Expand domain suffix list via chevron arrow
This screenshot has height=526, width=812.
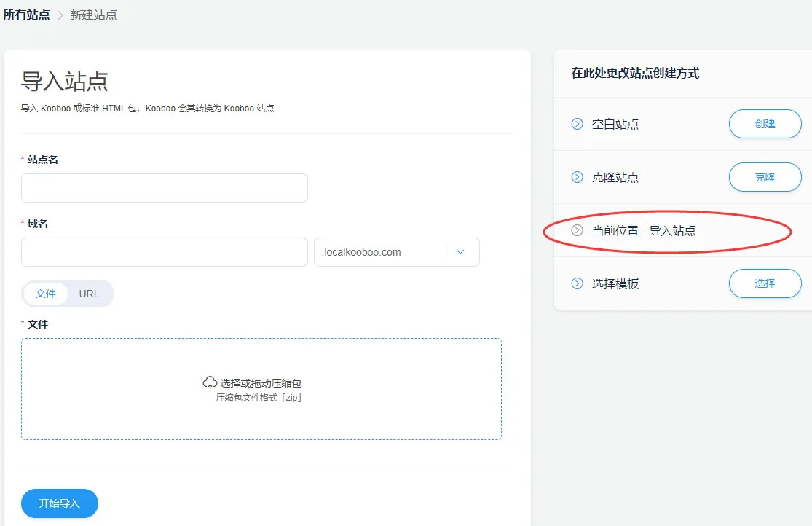460,252
